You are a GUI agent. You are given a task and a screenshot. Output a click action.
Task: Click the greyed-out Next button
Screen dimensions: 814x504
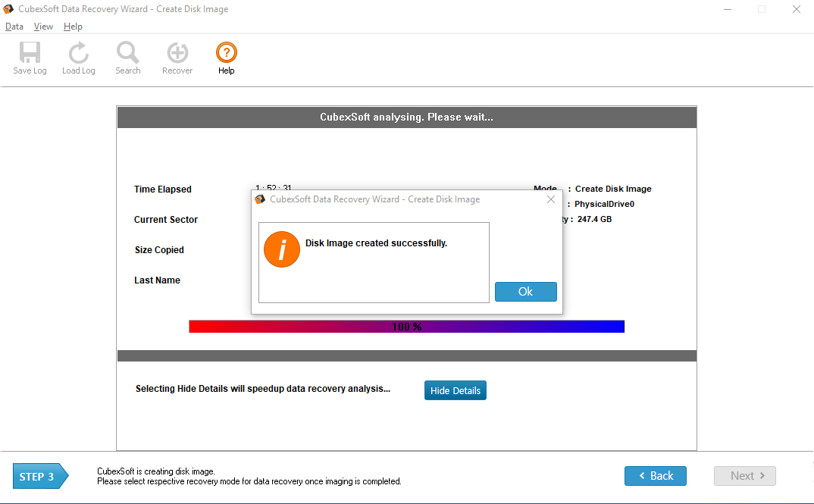click(x=744, y=476)
